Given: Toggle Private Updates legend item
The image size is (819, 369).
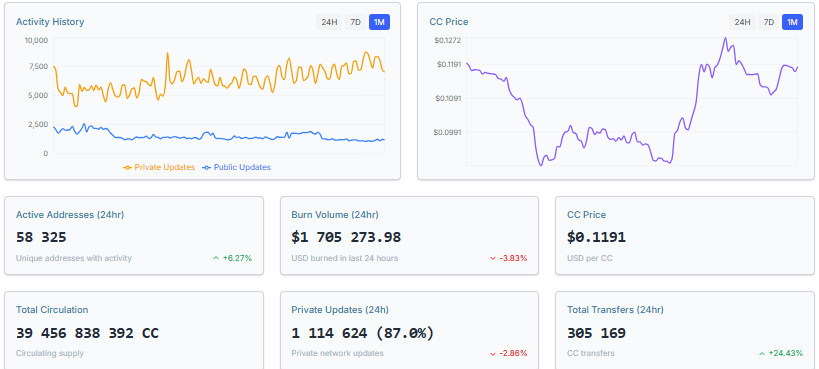Looking at the screenshot, I should click(x=159, y=167).
